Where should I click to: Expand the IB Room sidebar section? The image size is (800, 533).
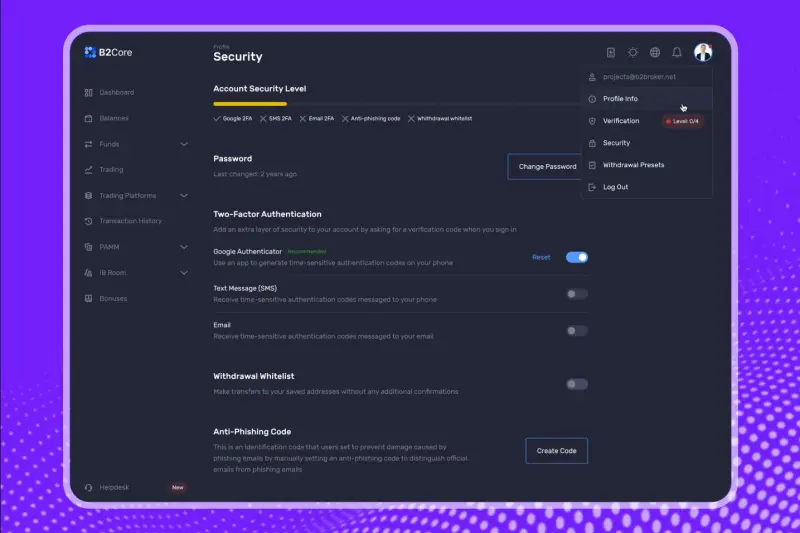point(183,272)
